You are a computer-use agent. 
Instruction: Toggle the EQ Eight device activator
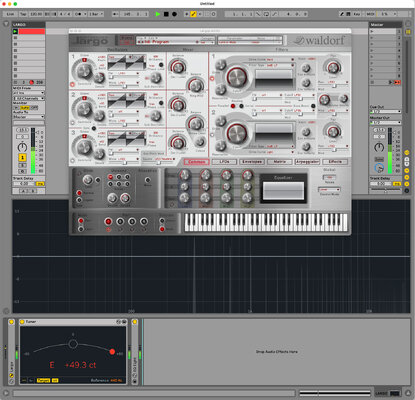pos(134,322)
